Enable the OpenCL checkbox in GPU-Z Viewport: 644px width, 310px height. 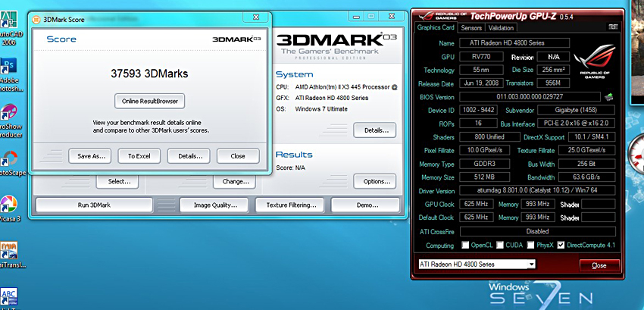tap(465, 245)
